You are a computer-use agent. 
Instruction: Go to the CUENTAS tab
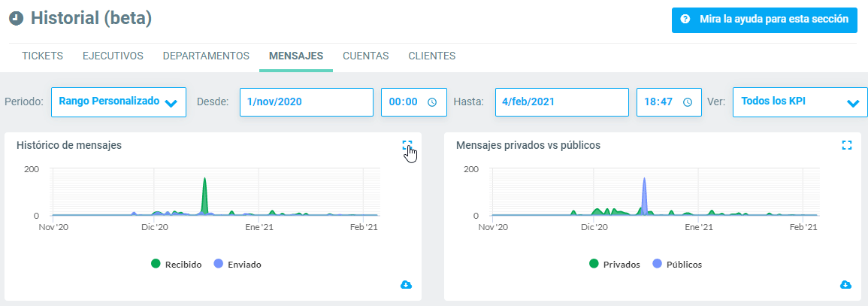click(365, 56)
